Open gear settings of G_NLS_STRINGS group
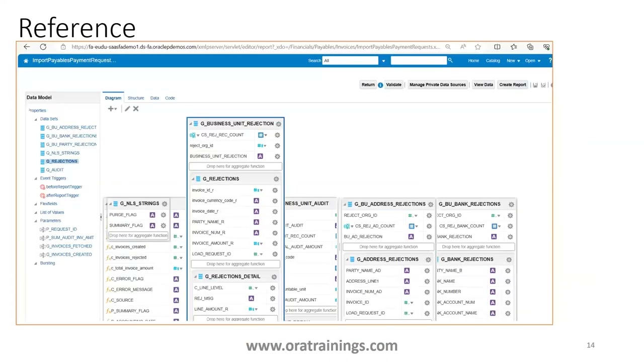This screenshot has height=362, width=644. click(x=165, y=204)
